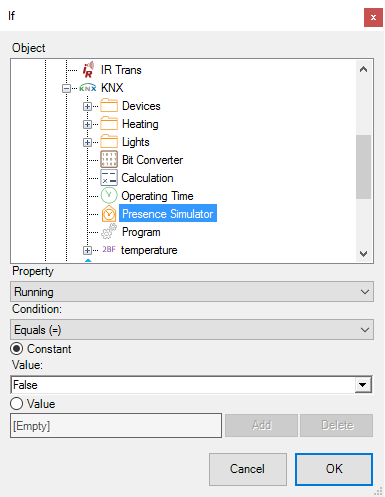Confirm with the OK button
The width and height of the screenshot is (385, 497).
(334, 469)
